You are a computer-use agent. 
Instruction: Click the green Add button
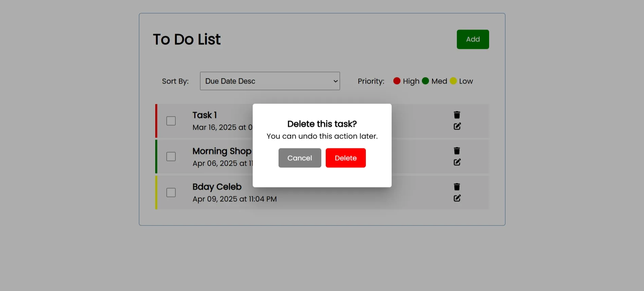click(x=473, y=39)
